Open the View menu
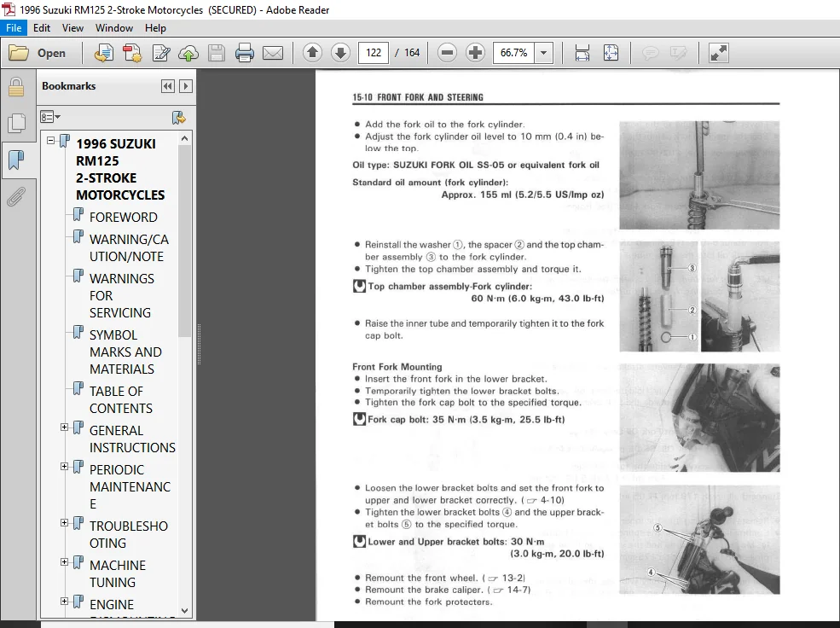The image size is (840, 628). pyautogui.click(x=72, y=28)
